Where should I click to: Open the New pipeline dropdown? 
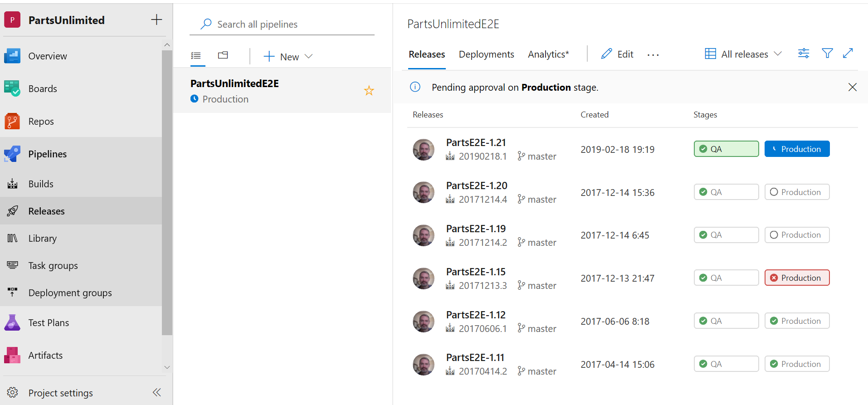point(288,57)
